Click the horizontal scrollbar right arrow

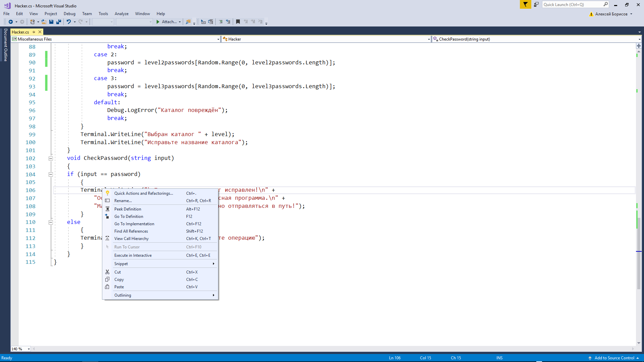[633, 349]
